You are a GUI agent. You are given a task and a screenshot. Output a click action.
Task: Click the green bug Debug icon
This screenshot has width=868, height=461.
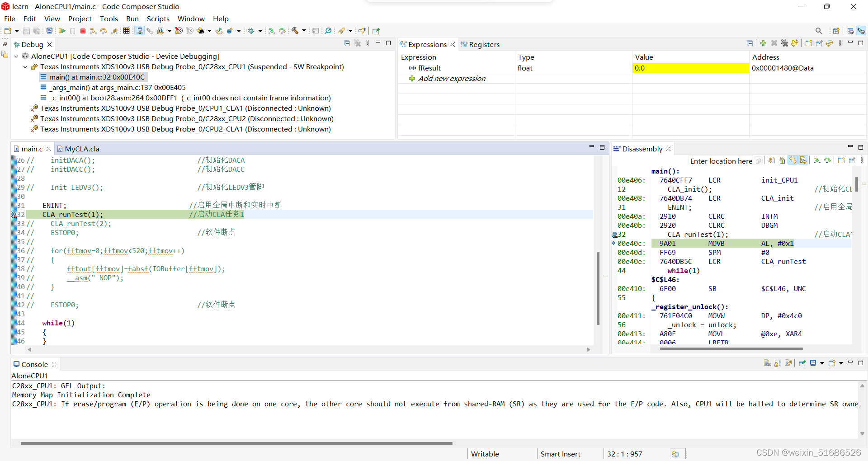(x=251, y=31)
